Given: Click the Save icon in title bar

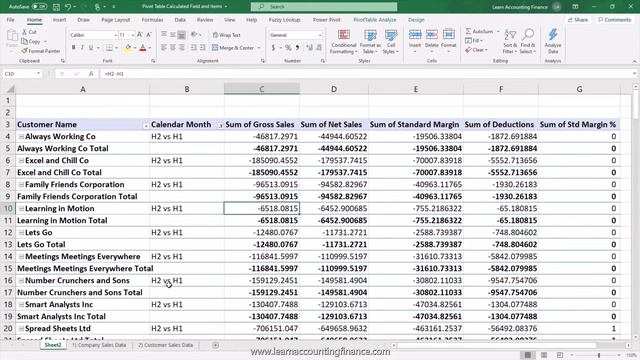Looking at the screenshot, I should [56, 7].
